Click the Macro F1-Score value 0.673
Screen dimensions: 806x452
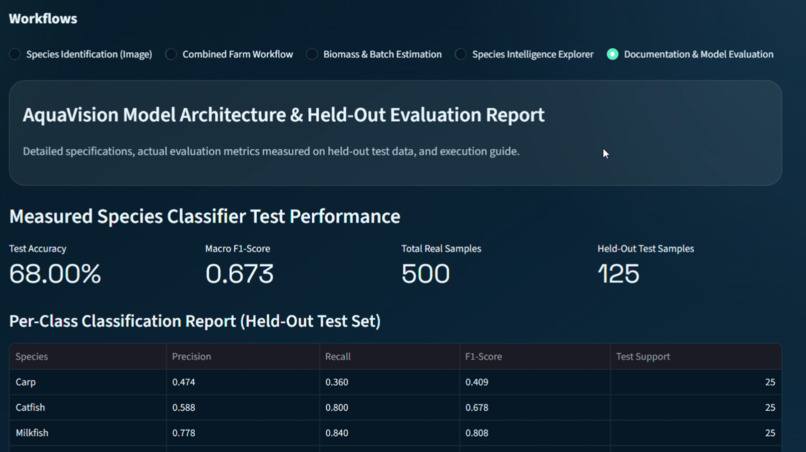pos(240,273)
